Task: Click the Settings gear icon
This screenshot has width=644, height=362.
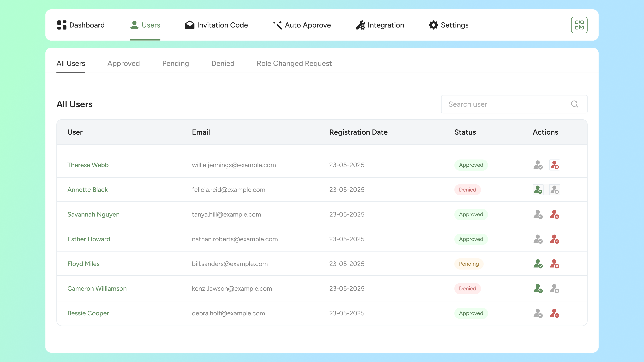Action: click(x=434, y=25)
